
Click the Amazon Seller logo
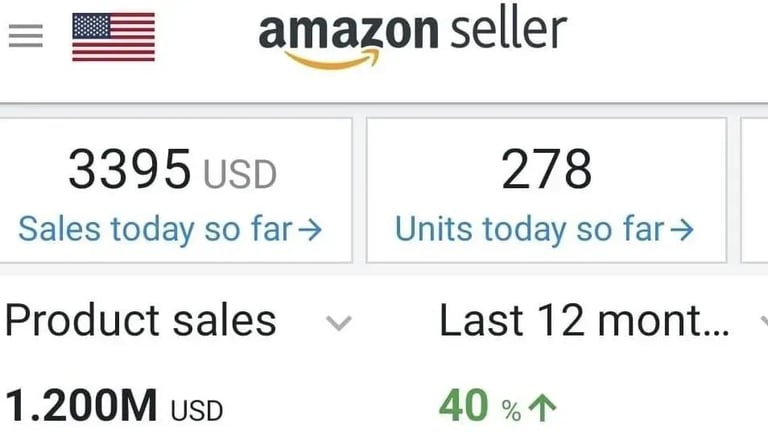pyautogui.click(x=412, y=40)
